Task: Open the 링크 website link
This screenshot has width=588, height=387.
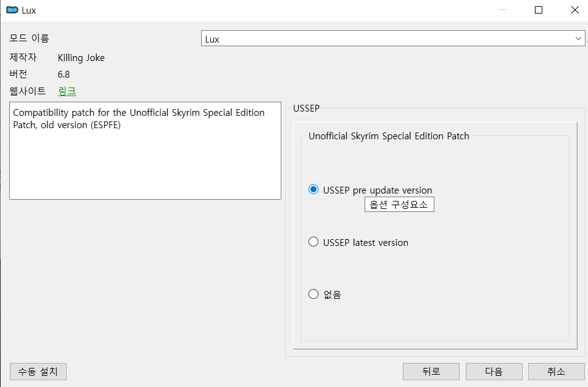Action: click(x=67, y=91)
